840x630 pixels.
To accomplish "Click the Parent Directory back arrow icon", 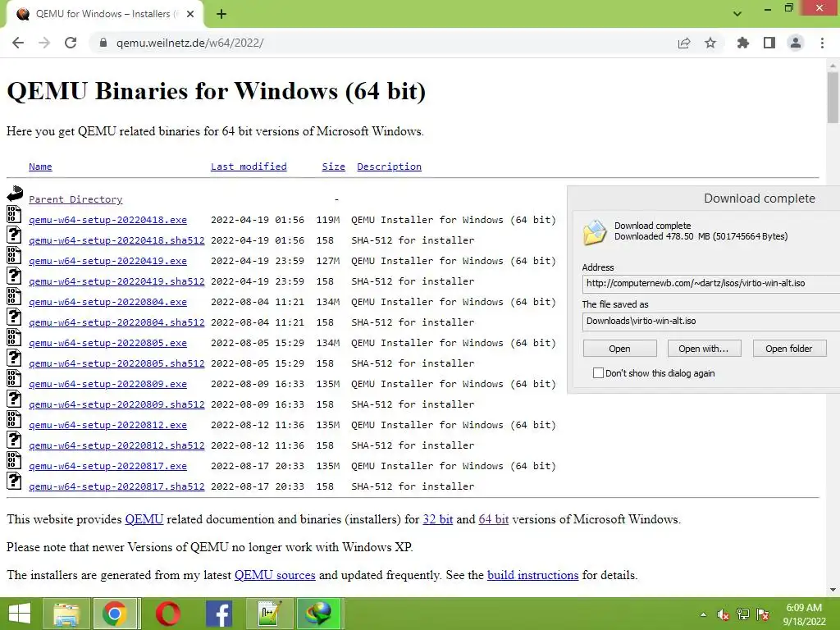I will [15, 194].
